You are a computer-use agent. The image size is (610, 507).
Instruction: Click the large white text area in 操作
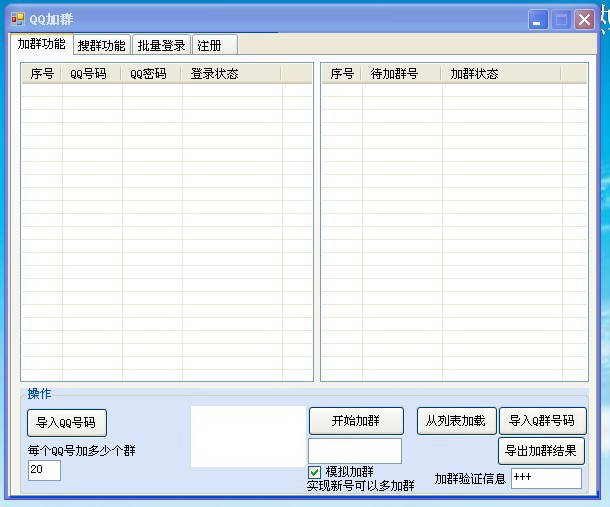coord(248,436)
